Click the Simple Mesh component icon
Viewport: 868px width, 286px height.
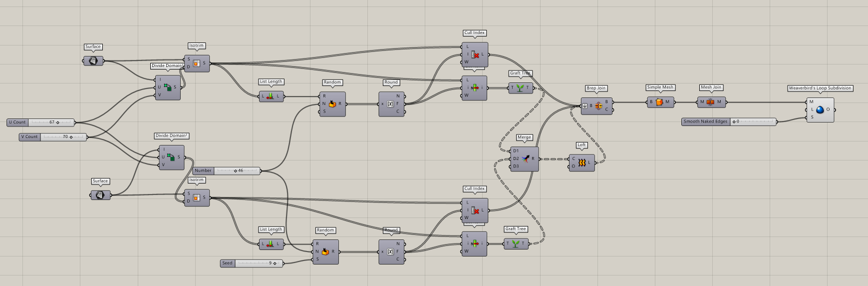click(x=659, y=102)
